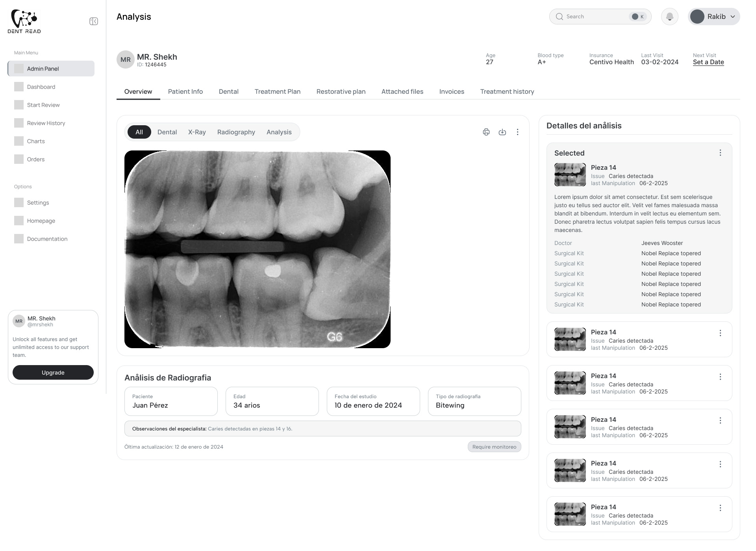Open the notifications bell icon
The height and width of the screenshot is (551, 756).
(x=670, y=17)
